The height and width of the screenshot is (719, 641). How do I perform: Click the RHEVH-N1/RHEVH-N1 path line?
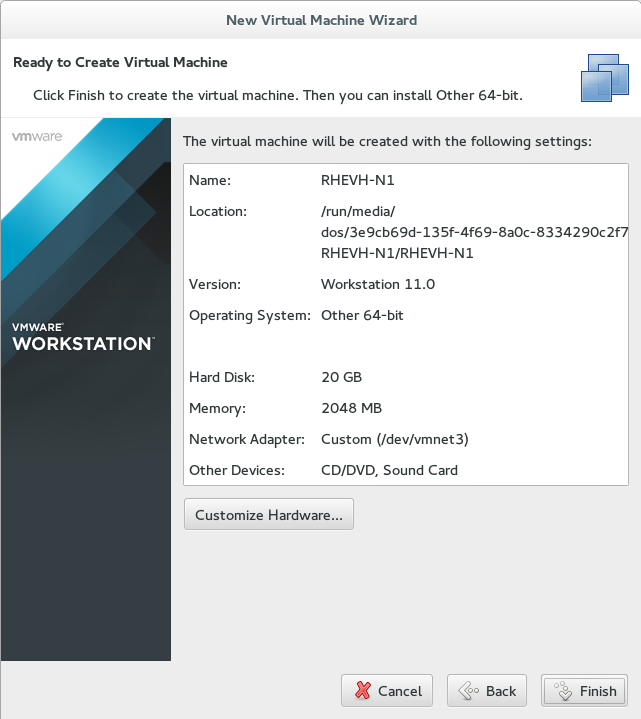click(x=397, y=253)
